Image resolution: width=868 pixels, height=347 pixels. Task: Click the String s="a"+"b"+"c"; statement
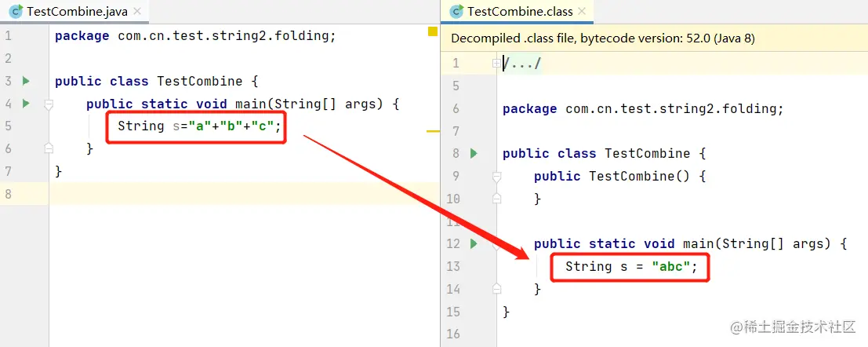coord(199,126)
